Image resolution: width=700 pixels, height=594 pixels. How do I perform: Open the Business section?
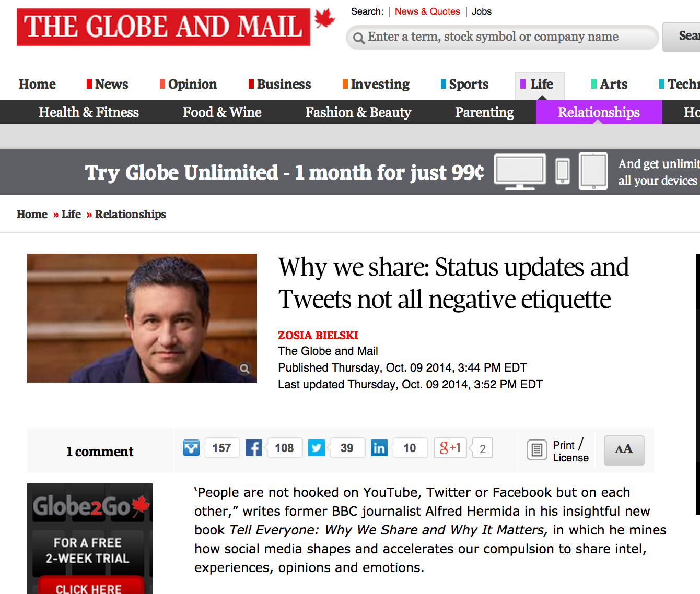pyautogui.click(x=280, y=85)
